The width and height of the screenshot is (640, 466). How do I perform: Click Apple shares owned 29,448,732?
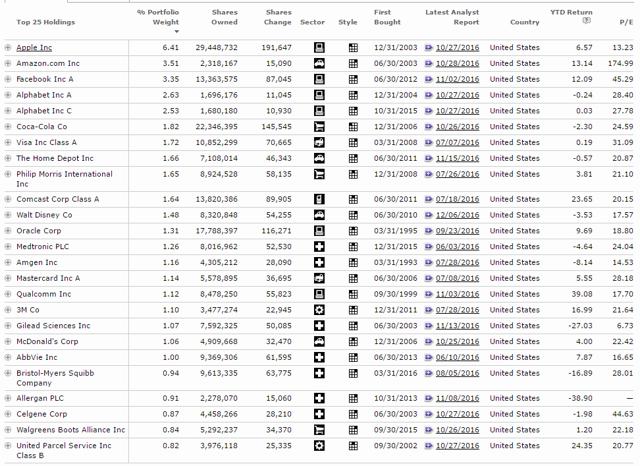click(216, 48)
